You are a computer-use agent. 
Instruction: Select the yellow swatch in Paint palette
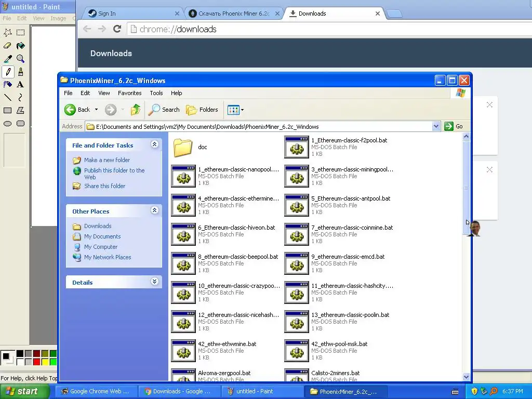45,362
